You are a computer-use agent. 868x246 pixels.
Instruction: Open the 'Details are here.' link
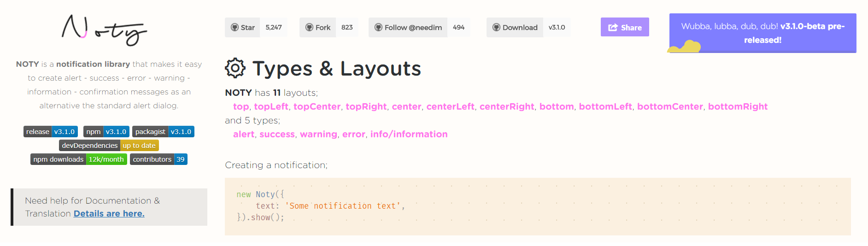tap(109, 213)
